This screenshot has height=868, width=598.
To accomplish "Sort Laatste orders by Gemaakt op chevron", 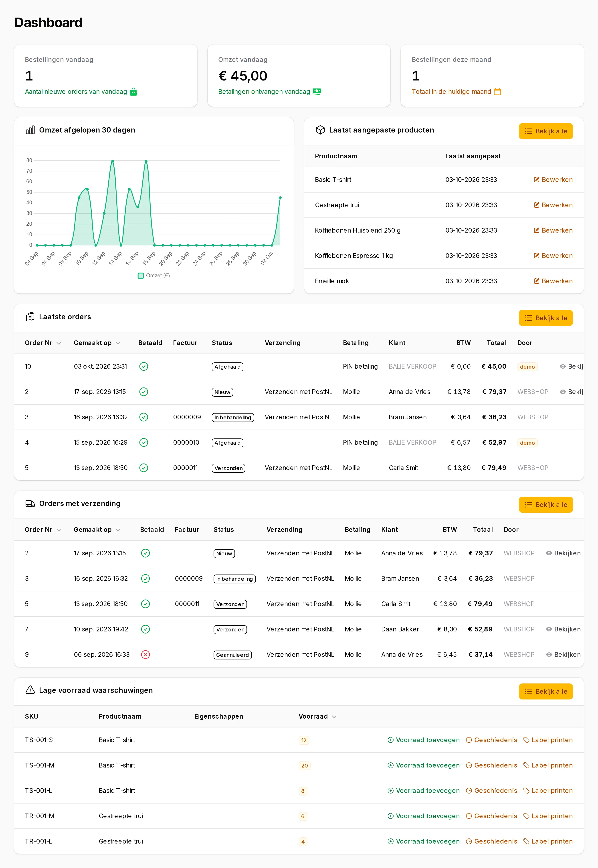I will [118, 343].
